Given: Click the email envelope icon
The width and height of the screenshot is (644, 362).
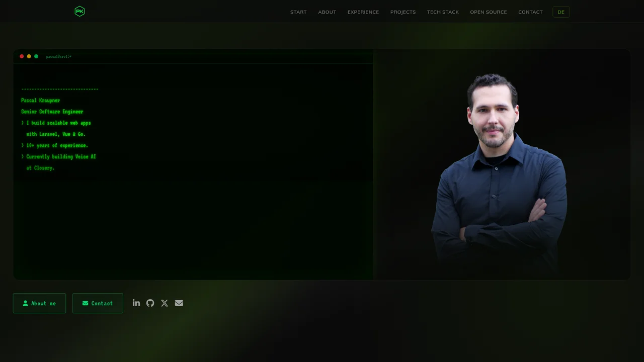Looking at the screenshot, I should 179,303.
